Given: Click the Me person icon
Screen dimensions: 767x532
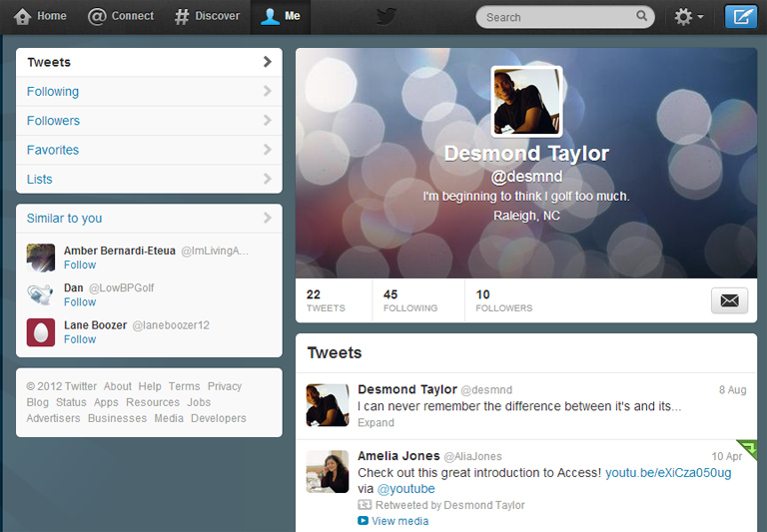Looking at the screenshot, I should 270,16.
